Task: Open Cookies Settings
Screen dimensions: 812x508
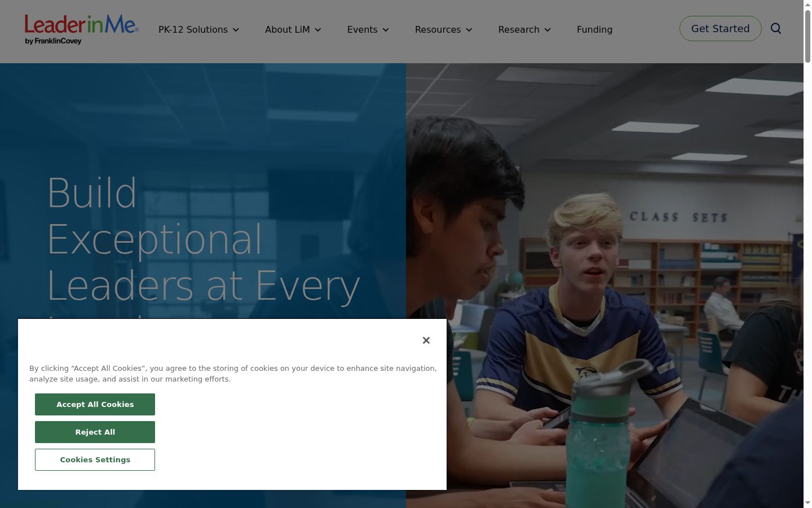Action: [x=95, y=459]
